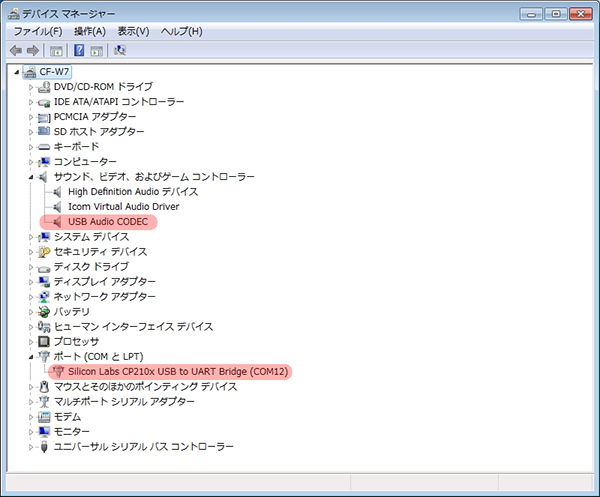The width and height of the screenshot is (600, 497).
Task: Collapse the ポート (COM と LPT) node
Action: 31,357
